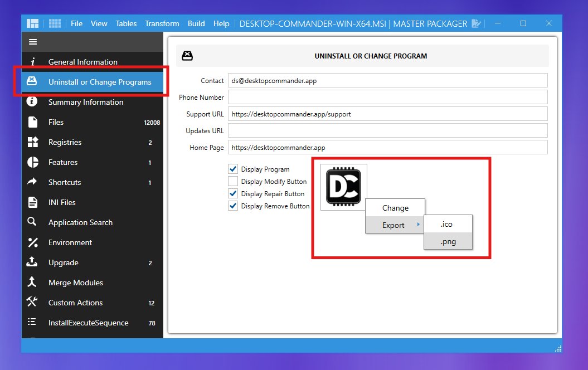Enable the Display Modify Button checkbox
Image resolution: width=588 pixels, height=370 pixels.
[233, 181]
